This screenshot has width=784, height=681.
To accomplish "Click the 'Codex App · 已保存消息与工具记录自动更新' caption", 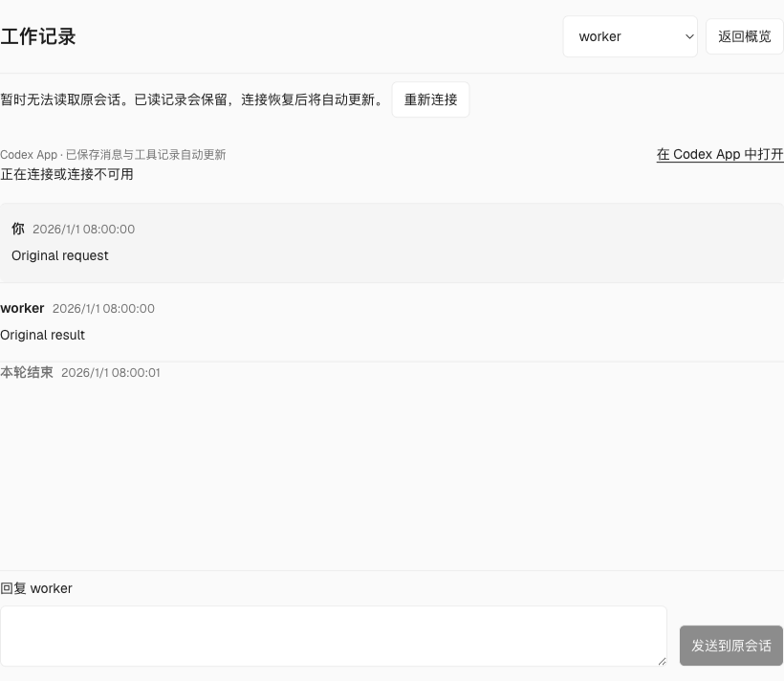I will 113,155.
